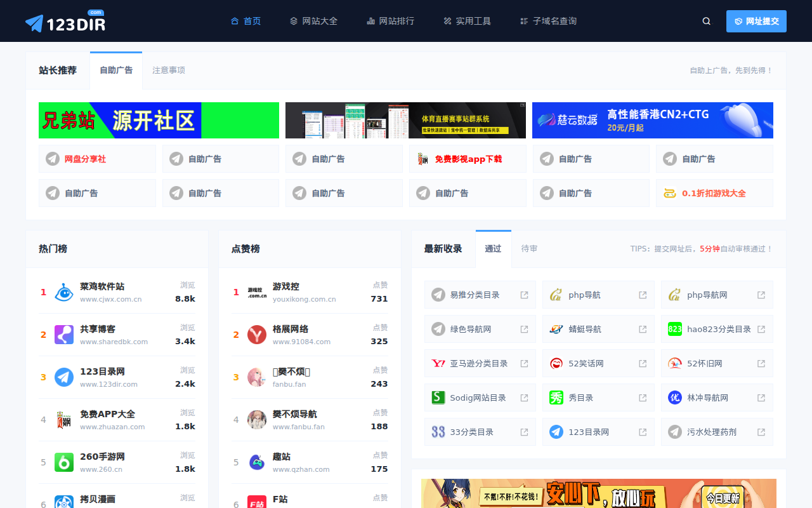Open the 网站排行 menu item

[390, 21]
